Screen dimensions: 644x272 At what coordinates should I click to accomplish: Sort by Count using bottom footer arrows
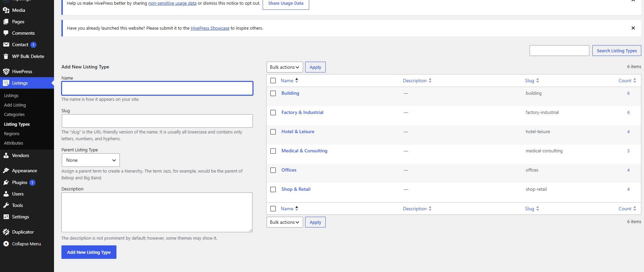pyautogui.click(x=635, y=209)
